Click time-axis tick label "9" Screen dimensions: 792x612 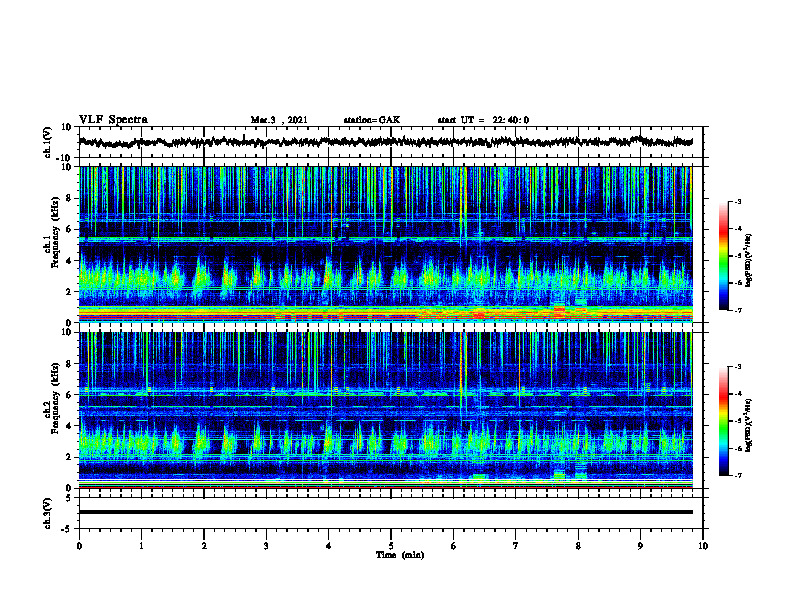[640, 546]
